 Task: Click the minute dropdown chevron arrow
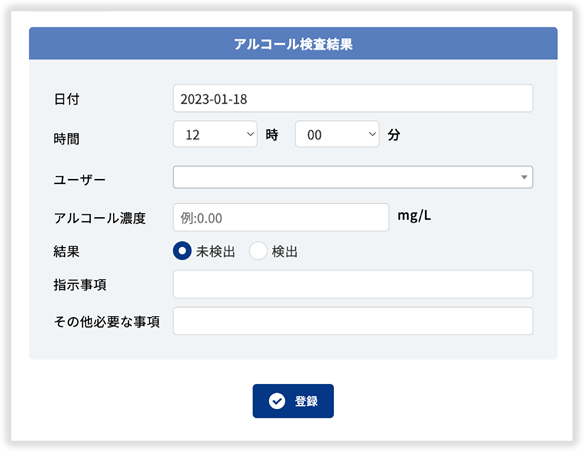tap(372, 134)
